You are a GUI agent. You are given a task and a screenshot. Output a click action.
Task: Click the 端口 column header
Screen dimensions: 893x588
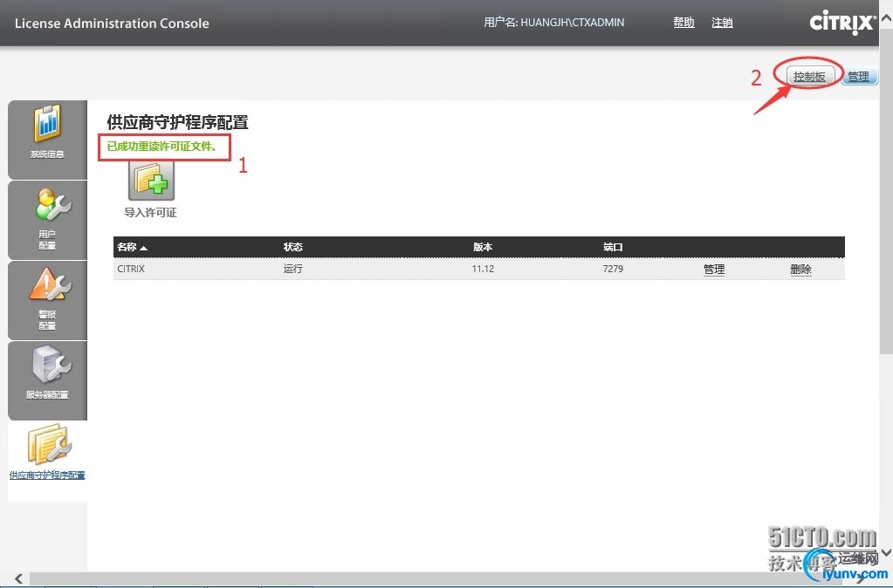(x=613, y=247)
